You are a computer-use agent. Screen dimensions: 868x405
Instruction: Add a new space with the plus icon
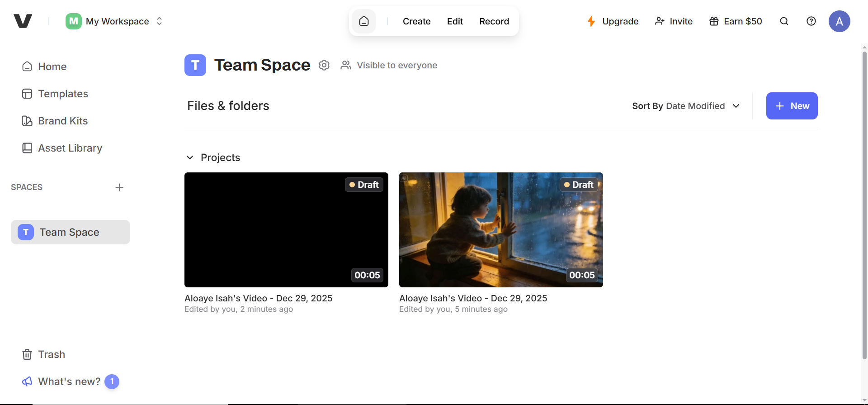[119, 187]
